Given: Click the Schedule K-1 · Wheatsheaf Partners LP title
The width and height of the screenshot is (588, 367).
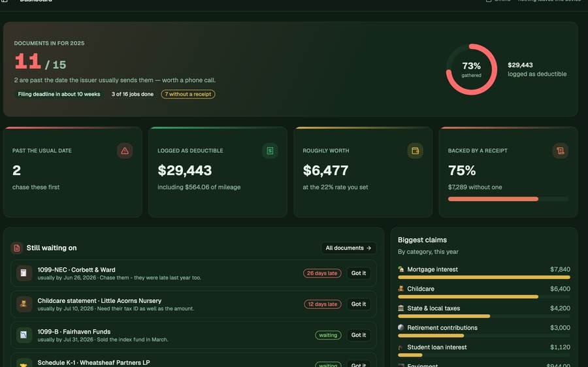Looking at the screenshot, I should (93, 362).
